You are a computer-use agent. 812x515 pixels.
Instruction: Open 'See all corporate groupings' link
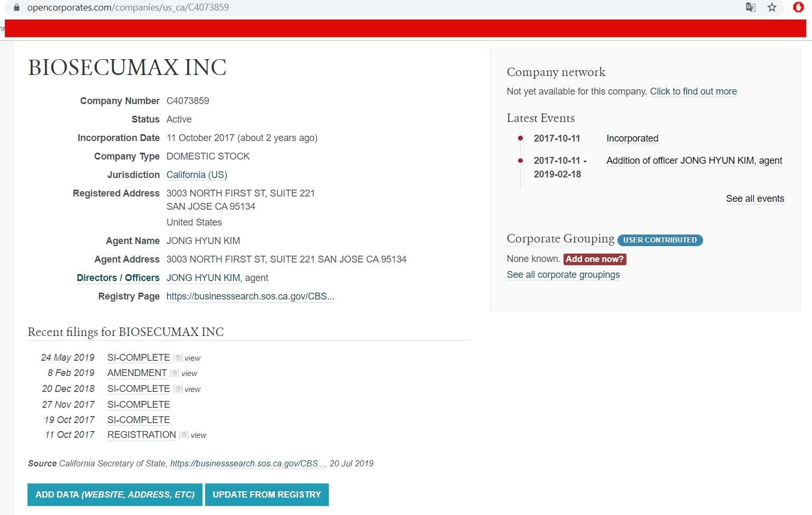(x=563, y=275)
